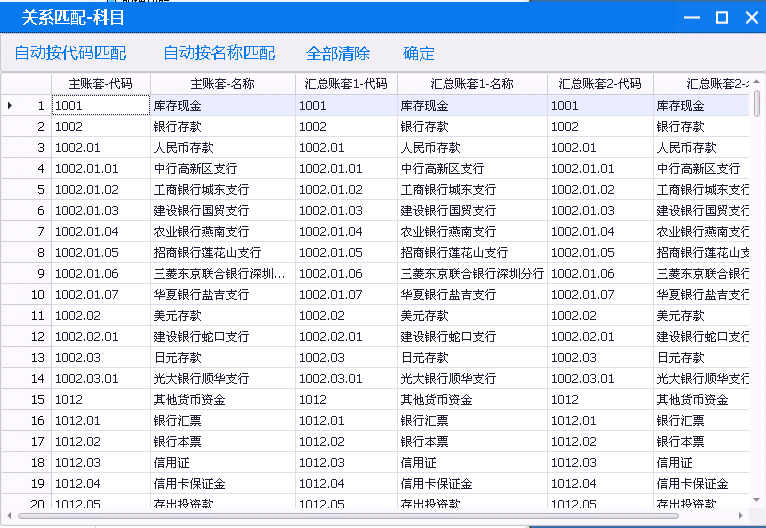Select row number 5 header
766x528 pixels.
coord(26,190)
